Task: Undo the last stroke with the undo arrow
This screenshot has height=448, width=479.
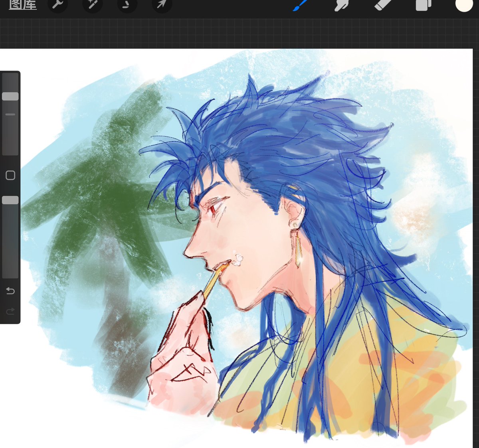Action: (x=10, y=291)
